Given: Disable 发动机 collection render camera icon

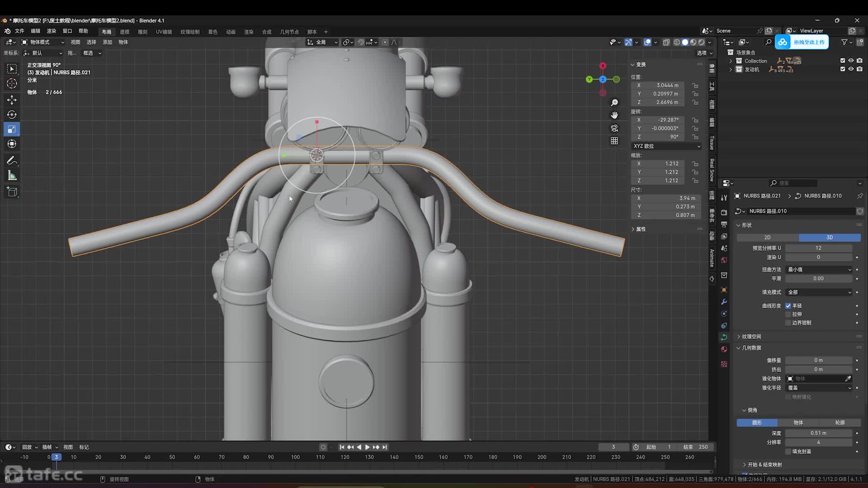Looking at the screenshot, I should (x=859, y=69).
